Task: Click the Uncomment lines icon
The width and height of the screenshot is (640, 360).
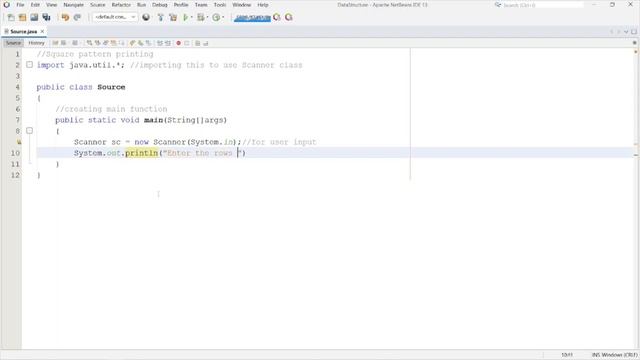Action: tap(206, 43)
